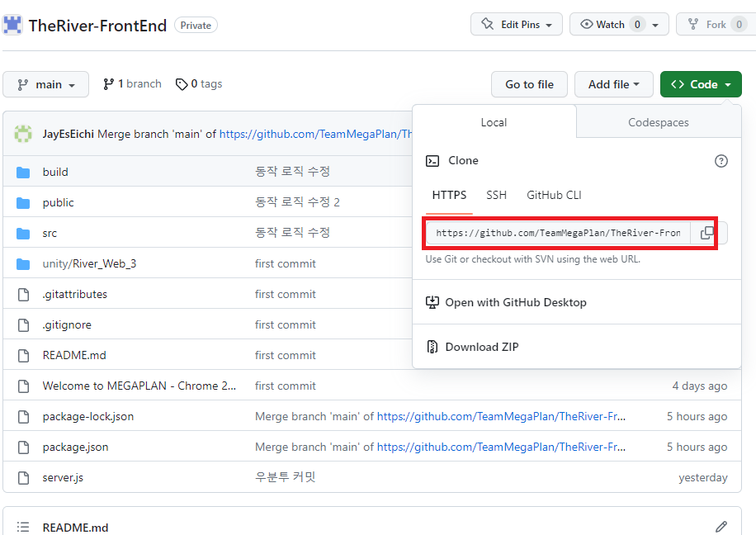Click the GitHub Desktop download icon

pyautogui.click(x=432, y=302)
